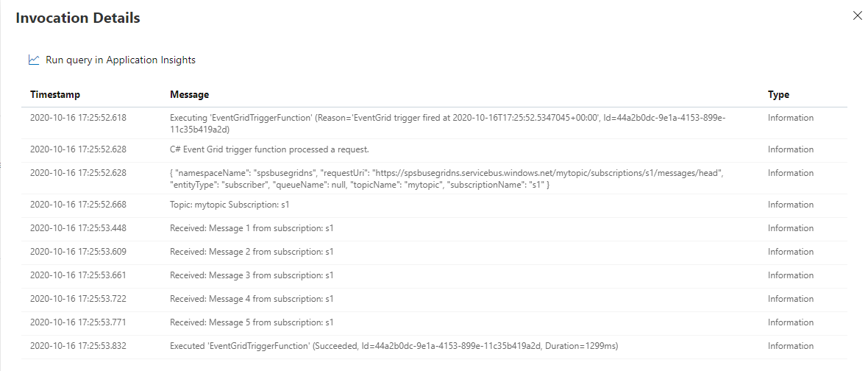Click Information type in the last row
Screen dimensions: 868x371
tap(791, 346)
